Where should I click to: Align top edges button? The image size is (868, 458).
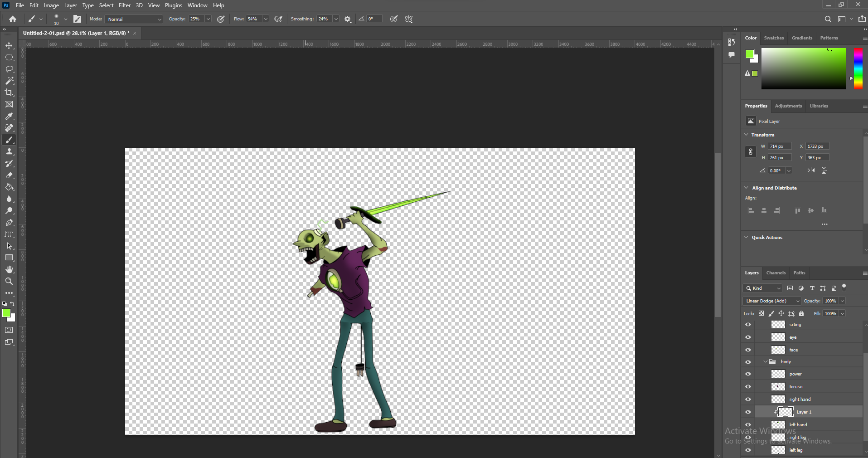[x=797, y=210]
